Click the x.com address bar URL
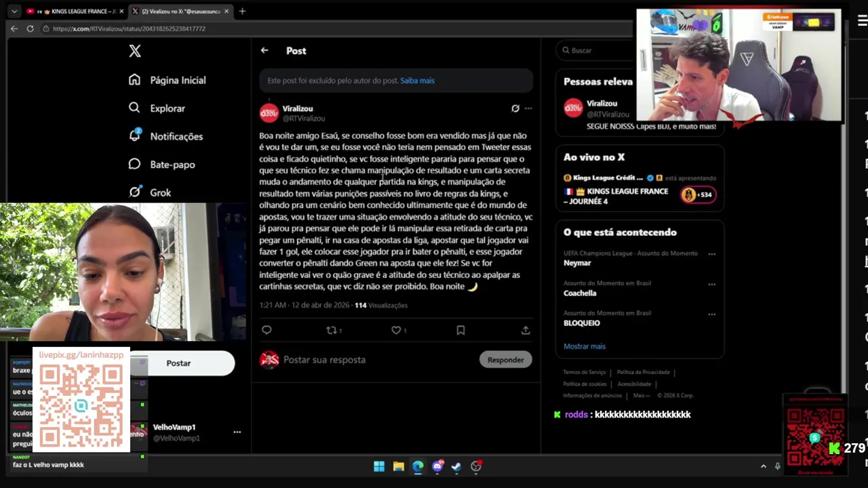 pos(129,28)
